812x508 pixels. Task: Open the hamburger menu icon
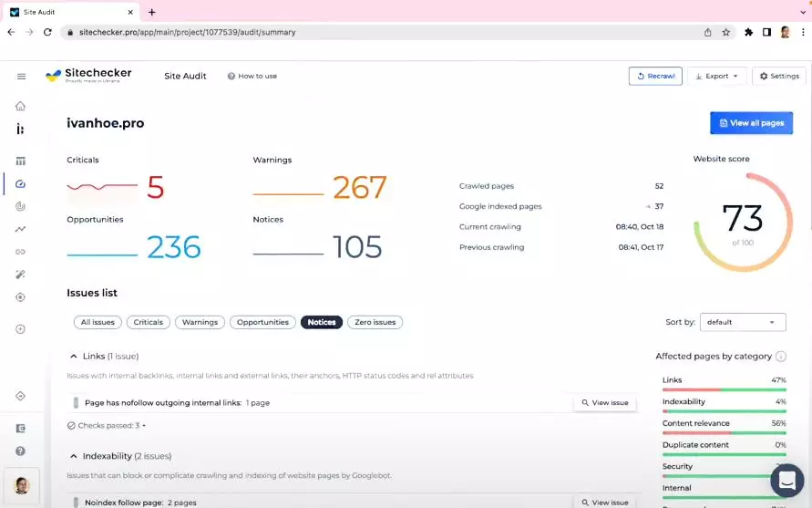click(x=21, y=77)
